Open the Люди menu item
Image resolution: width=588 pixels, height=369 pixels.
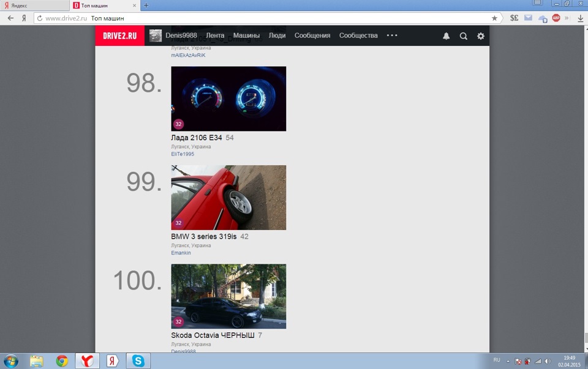click(277, 35)
